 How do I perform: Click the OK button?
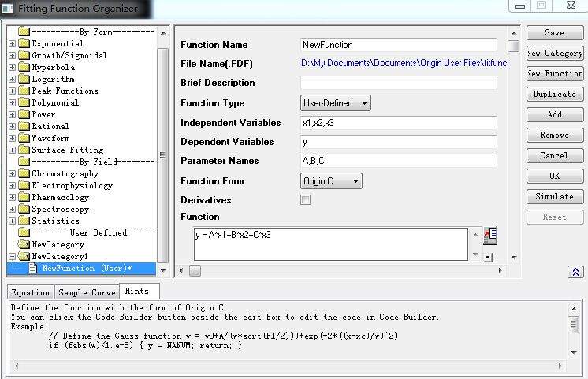tap(555, 176)
